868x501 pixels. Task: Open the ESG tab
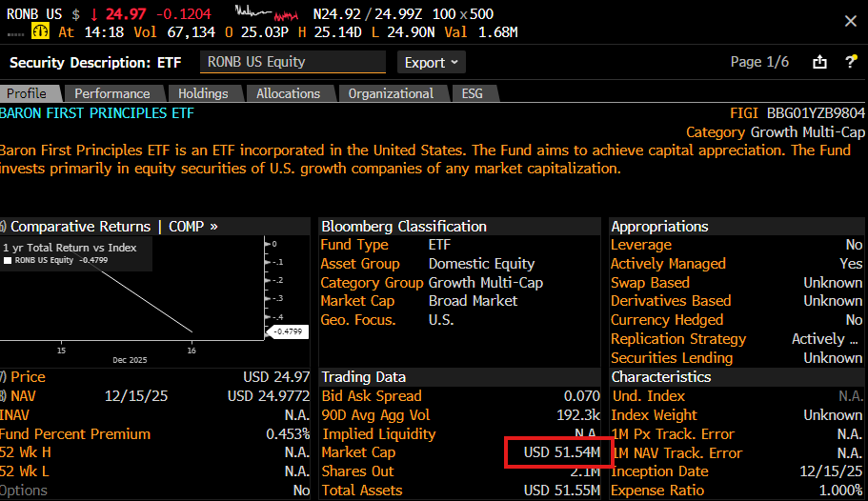click(473, 93)
